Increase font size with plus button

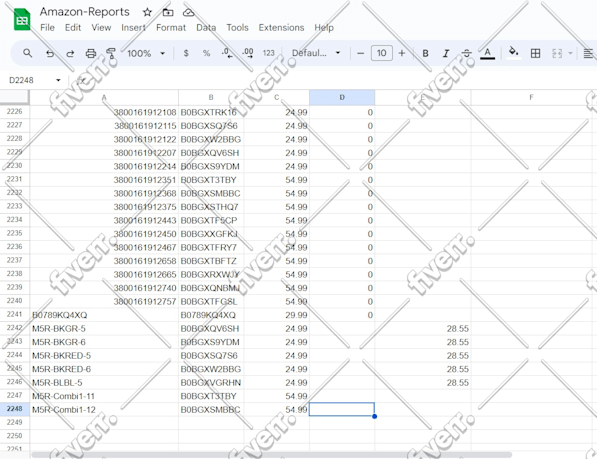[x=402, y=53]
